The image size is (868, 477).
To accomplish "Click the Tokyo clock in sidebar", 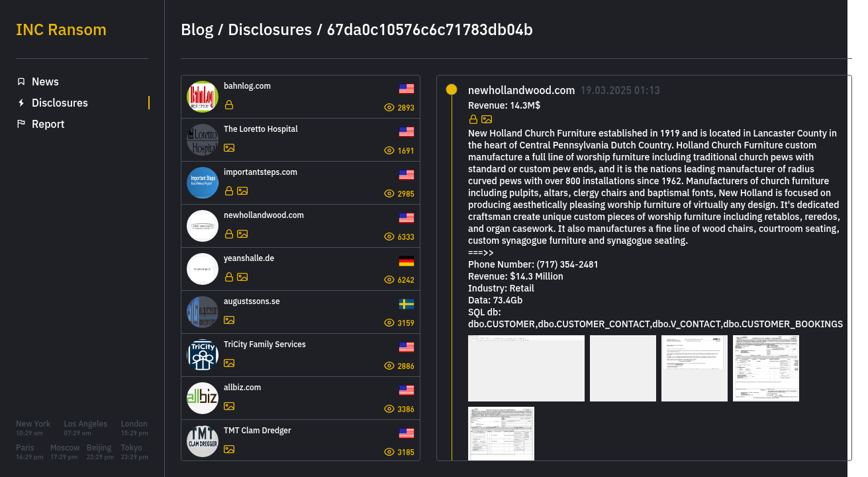I will [134, 452].
